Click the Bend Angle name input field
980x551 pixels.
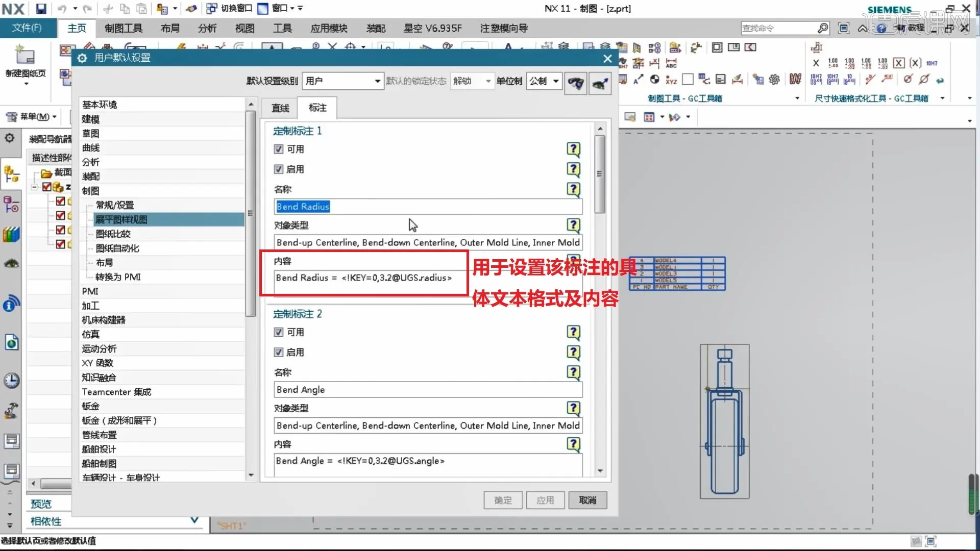[x=428, y=390]
